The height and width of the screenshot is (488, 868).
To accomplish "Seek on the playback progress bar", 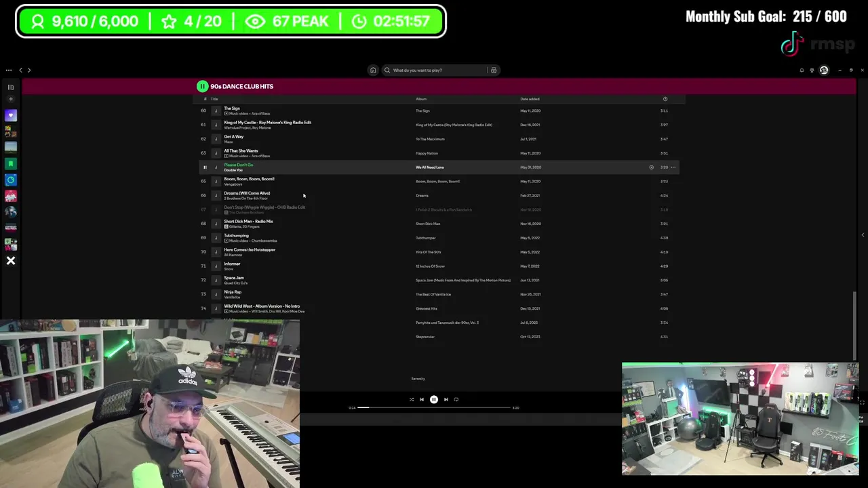I will 434,408.
